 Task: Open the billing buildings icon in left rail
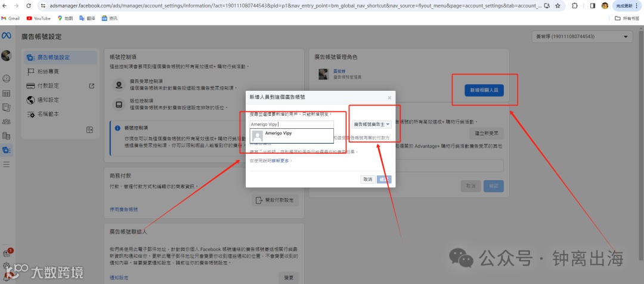pos(6,135)
